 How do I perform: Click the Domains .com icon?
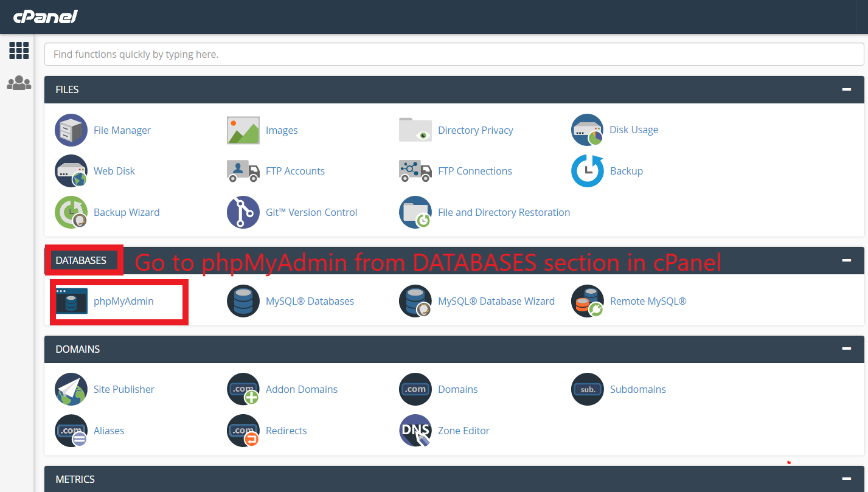point(415,389)
